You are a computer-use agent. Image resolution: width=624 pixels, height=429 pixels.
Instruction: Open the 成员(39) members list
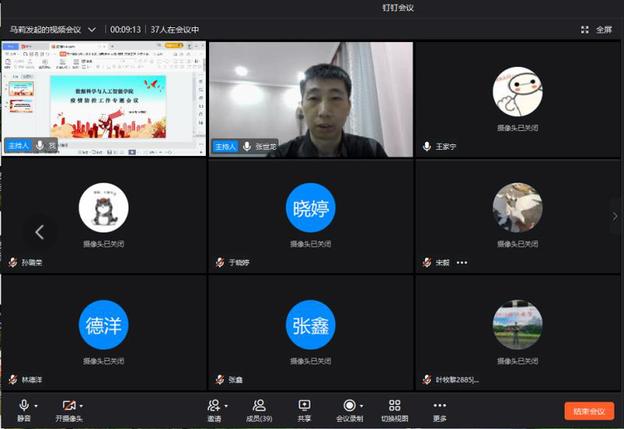pyautogui.click(x=259, y=409)
